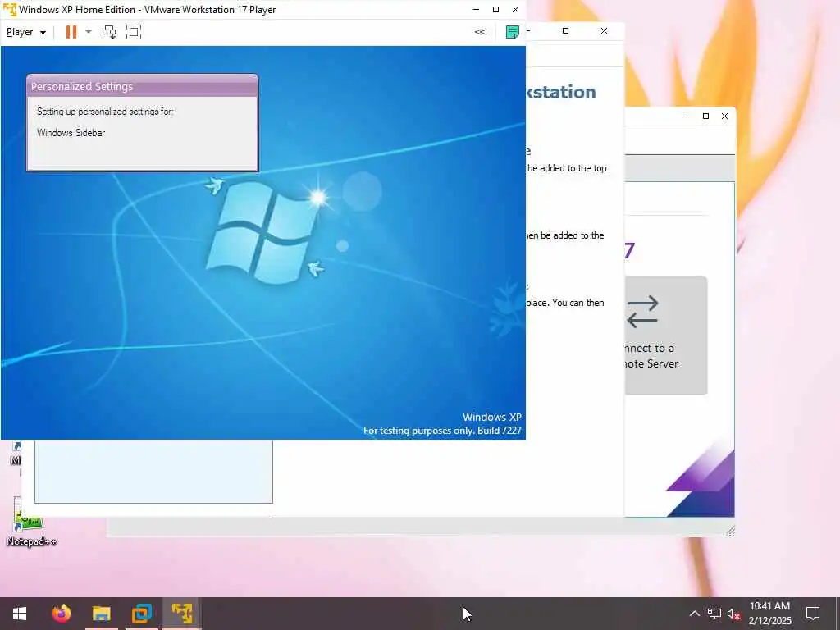Expand the power options arrow beside pause
The image size is (840, 630).
click(x=89, y=32)
